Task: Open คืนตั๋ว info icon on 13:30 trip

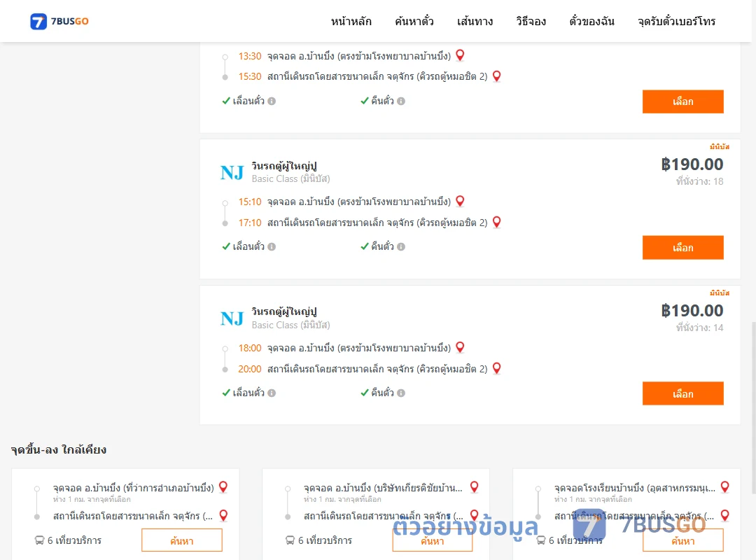Action: (401, 101)
